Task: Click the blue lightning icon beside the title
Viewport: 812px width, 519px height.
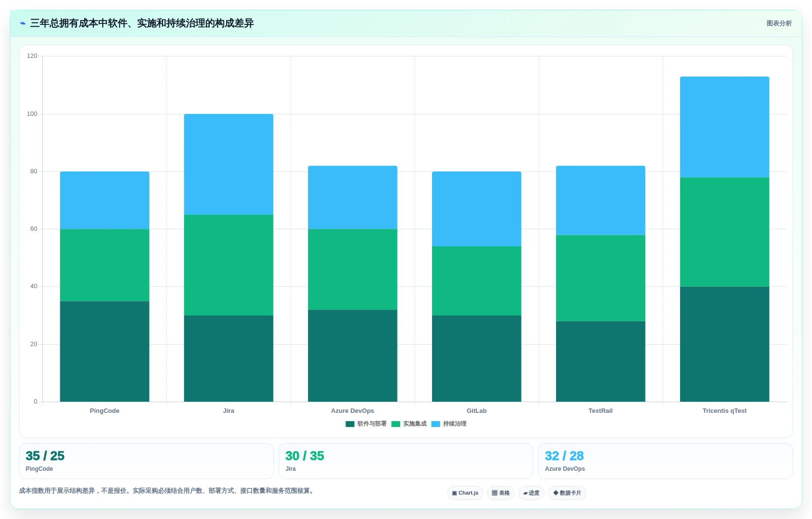Action: (23, 23)
